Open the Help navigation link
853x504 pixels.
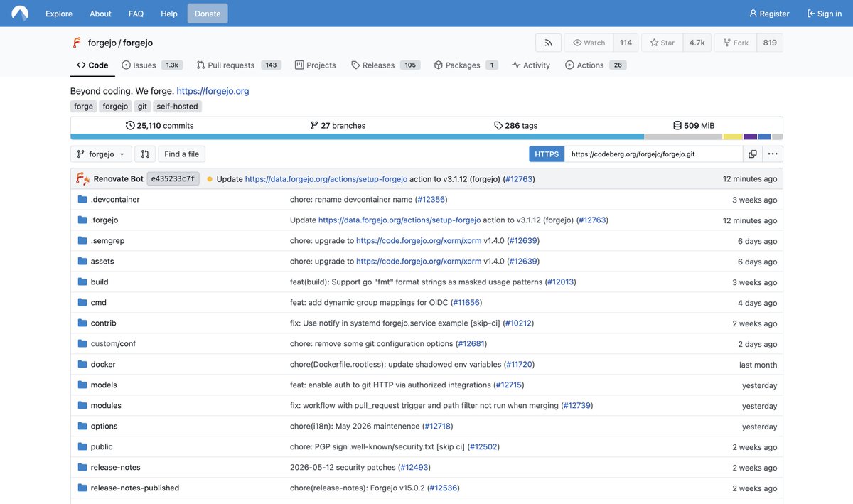(x=169, y=14)
